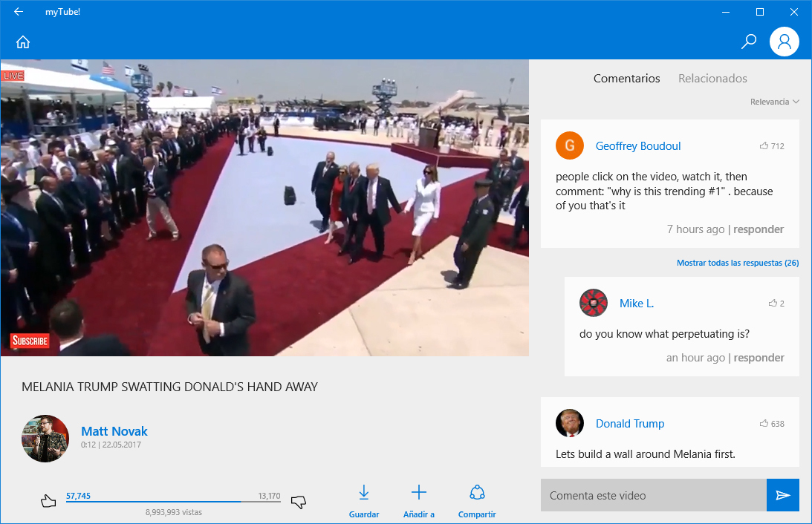812x524 pixels.
Task: Like the video with thumbs up
Action: 48,500
